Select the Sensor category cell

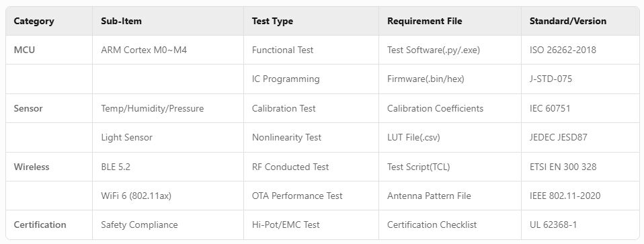[49, 108]
